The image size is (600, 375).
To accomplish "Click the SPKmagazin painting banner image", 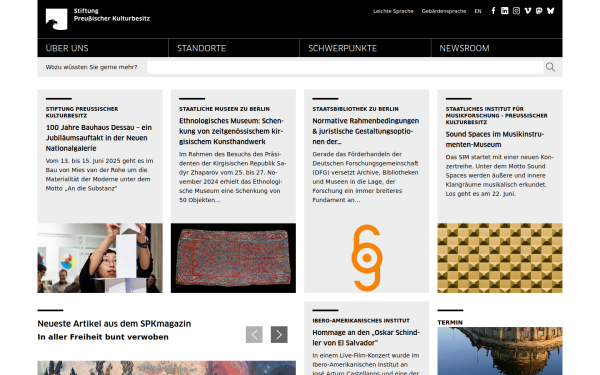I will [166, 368].
